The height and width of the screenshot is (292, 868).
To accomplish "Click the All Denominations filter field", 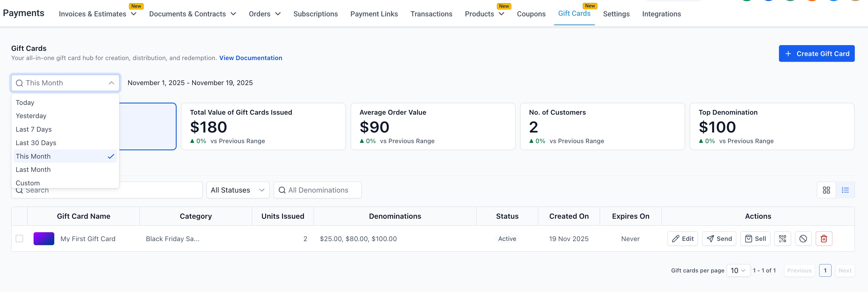I will (x=317, y=190).
